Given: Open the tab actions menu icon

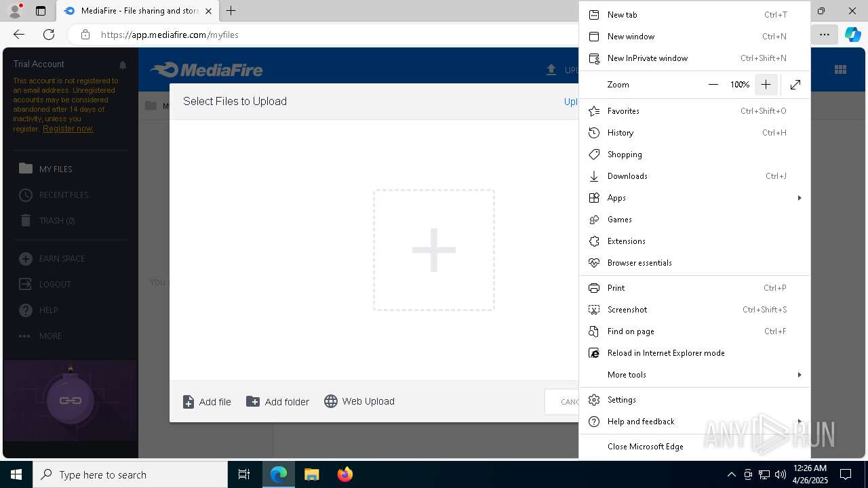Looking at the screenshot, I should (41, 11).
